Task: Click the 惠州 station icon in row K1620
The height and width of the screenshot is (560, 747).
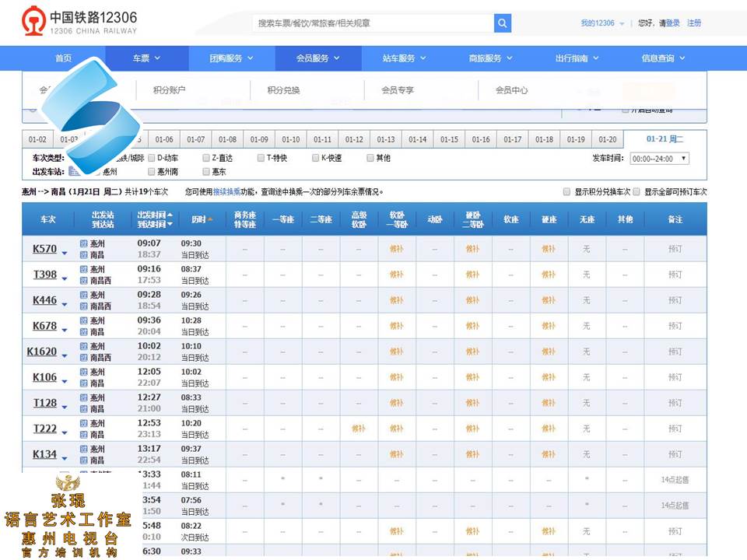Action: tap(84, 346)
